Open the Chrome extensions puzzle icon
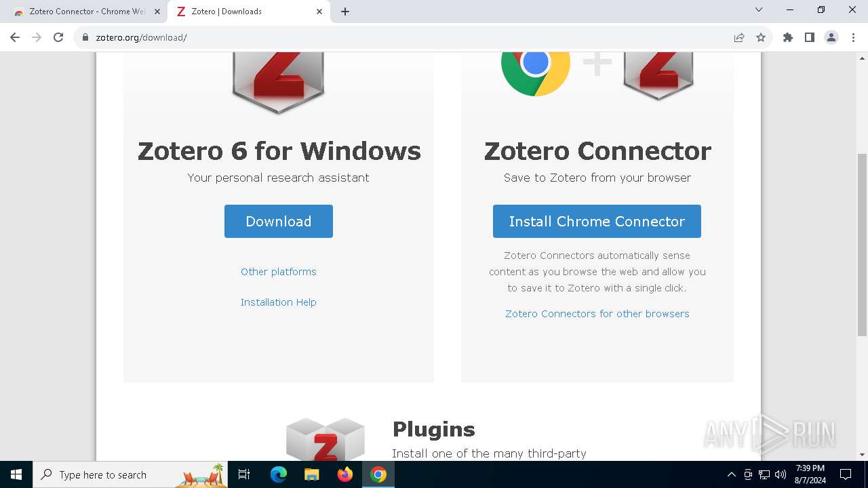Image resolution: width=868 pixels, height=488 pixels. (x=788, y=37)
